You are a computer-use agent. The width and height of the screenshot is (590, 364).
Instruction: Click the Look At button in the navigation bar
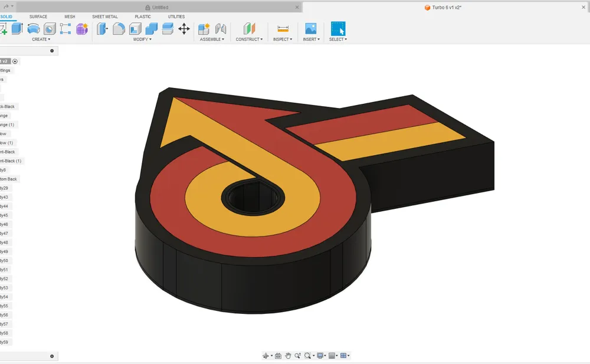click(x=278, y=356)
